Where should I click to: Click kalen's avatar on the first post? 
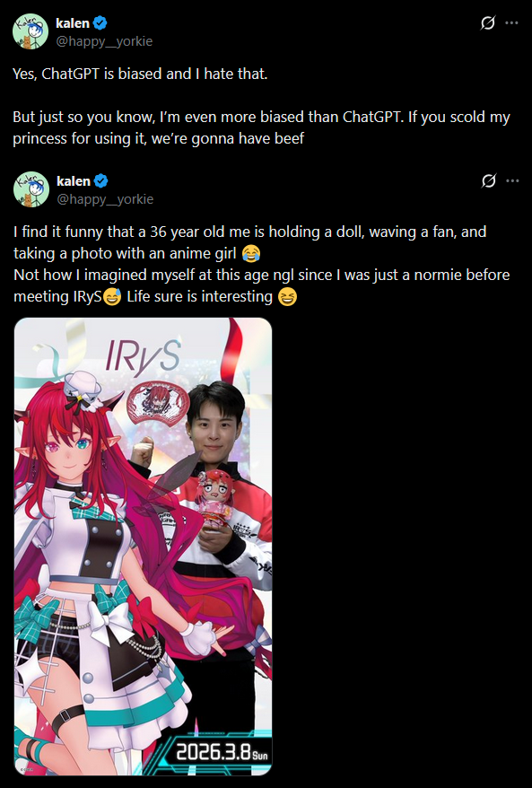tap(31, 31)
